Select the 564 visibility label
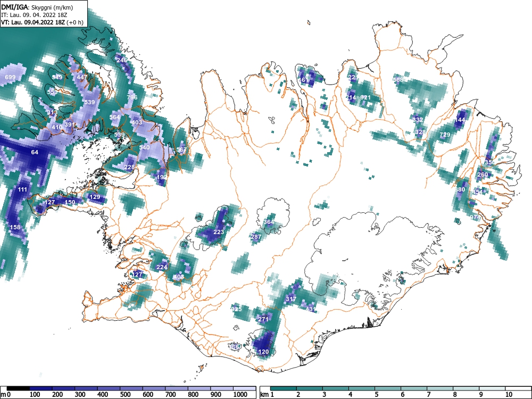Screen dimensions: 532x399 click(x=115, y=117)
